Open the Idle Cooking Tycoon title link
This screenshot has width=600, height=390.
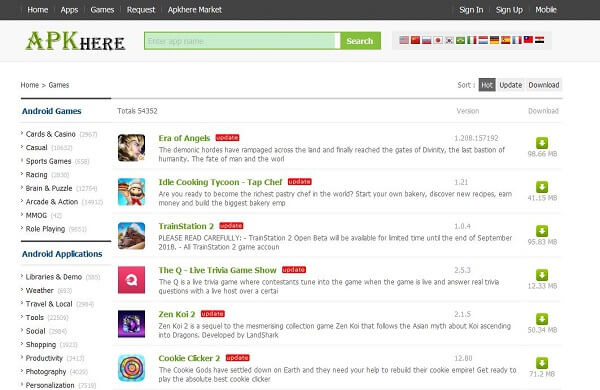point(220,182)
